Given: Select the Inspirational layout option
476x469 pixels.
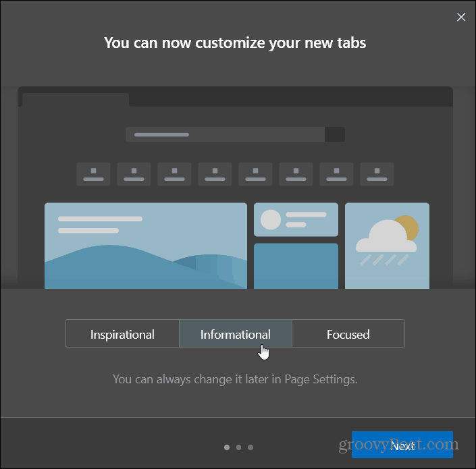Looking at the screenshot, I should [x=122, y=334].
